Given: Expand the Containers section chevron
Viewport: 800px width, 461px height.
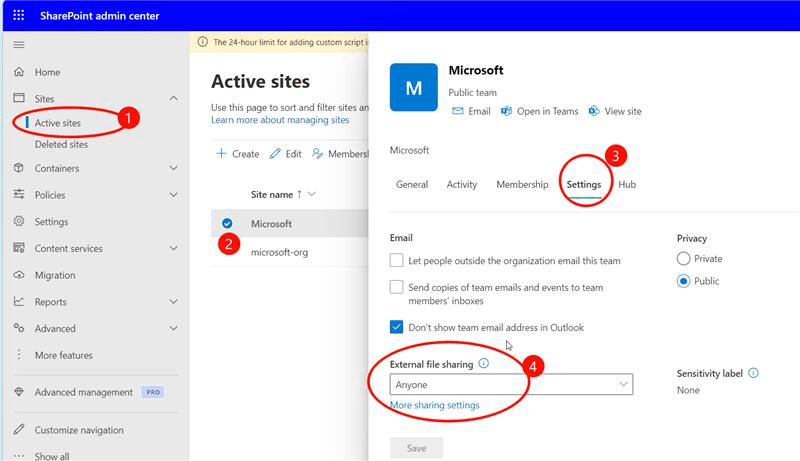Looking at the screenshot, I should point(173,168).
